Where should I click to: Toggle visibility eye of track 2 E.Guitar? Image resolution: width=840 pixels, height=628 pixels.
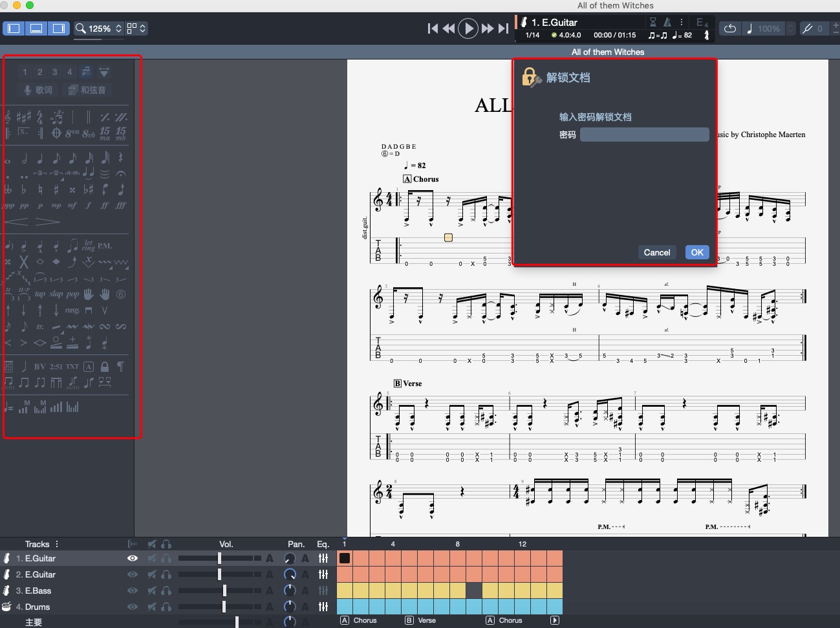tap(133, 574)
